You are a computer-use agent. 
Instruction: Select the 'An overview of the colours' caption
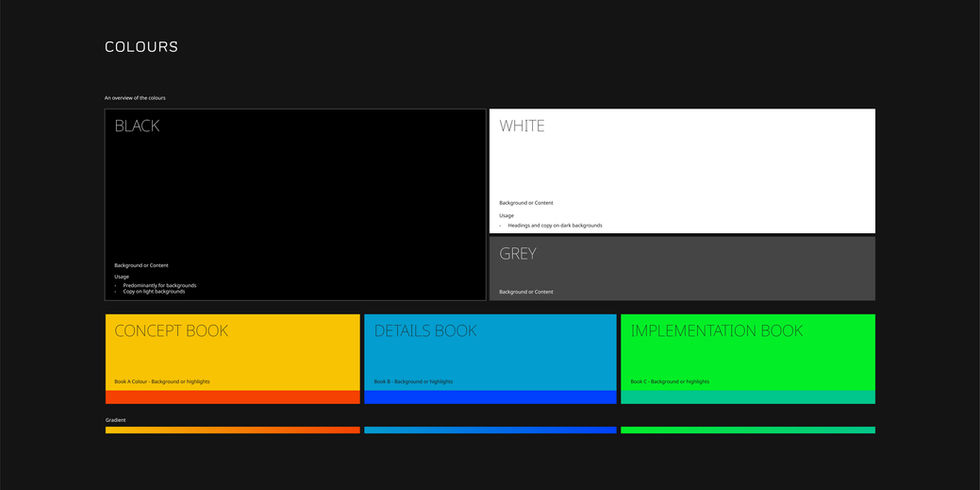[x=135, y=98]
